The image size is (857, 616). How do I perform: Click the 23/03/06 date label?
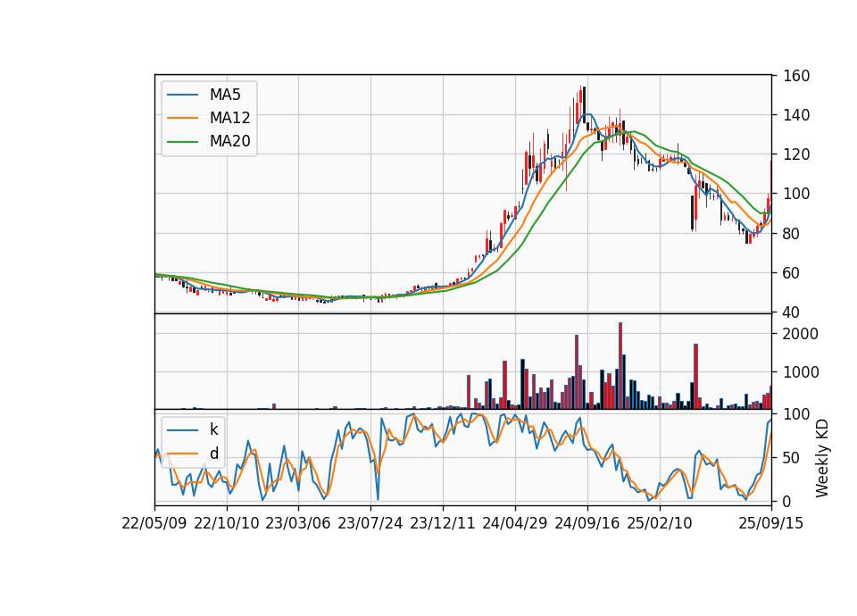pos(298,523)
